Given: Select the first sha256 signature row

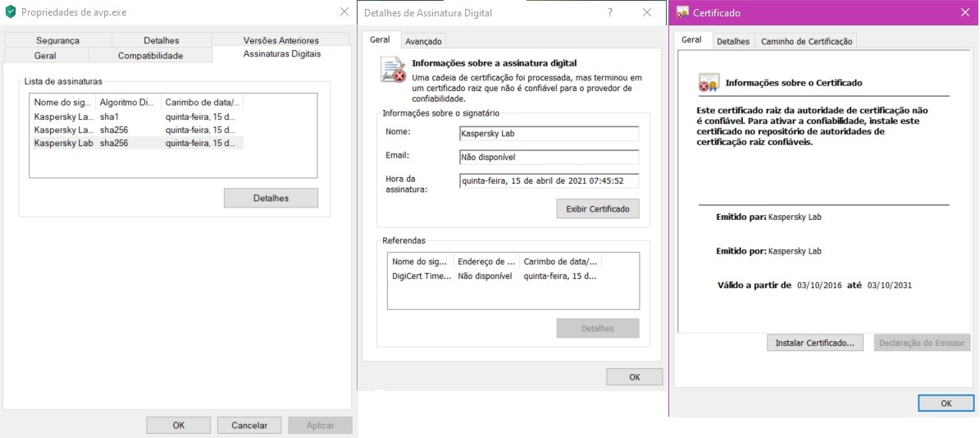Looking at the screenshot, I should click(137, 130).
